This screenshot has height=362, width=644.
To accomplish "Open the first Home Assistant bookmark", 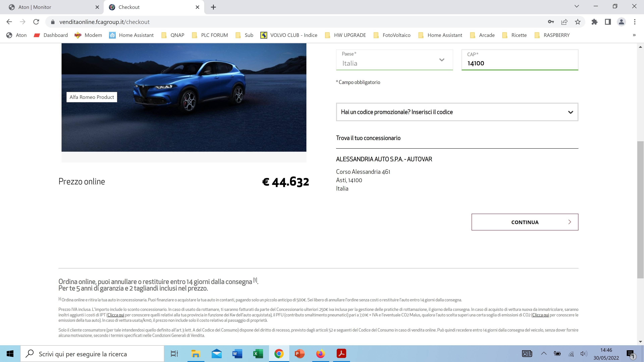I will point(131,35).
